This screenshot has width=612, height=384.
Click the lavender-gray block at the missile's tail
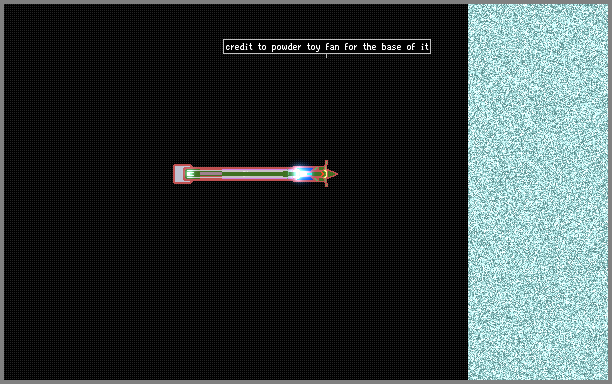click(179, 174)
